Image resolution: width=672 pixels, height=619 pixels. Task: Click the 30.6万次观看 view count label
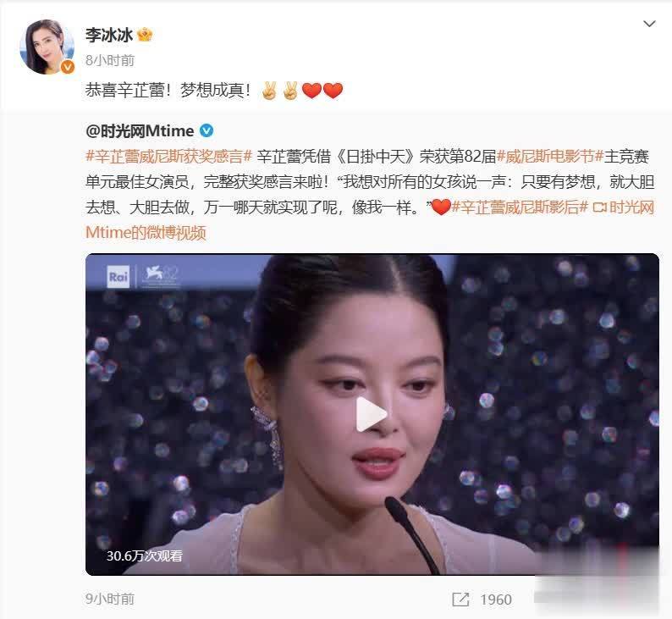tap(145, 556)
